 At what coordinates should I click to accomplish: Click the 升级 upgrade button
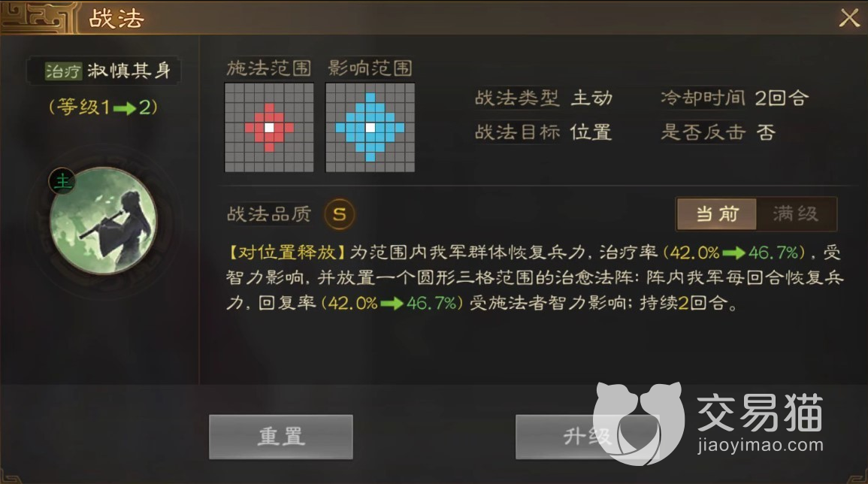pyautogui.click(x=587, y=437)
